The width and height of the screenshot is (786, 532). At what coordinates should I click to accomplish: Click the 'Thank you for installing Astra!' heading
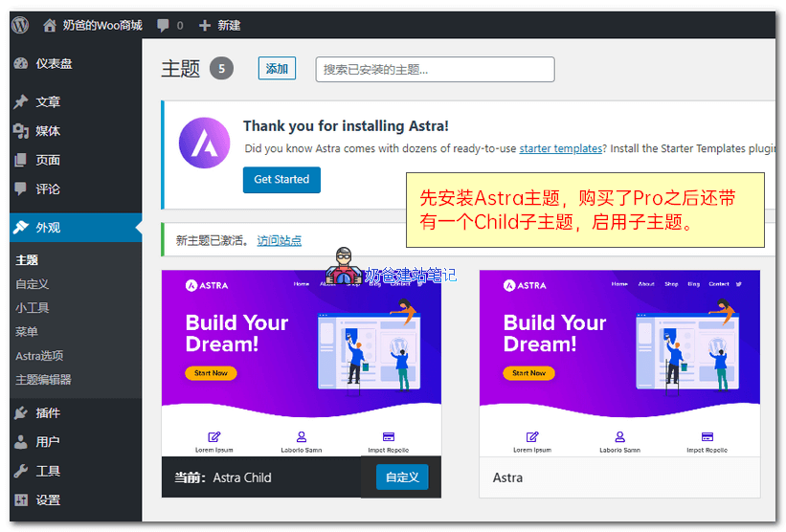pyautogui.click(x=346, y=125)
